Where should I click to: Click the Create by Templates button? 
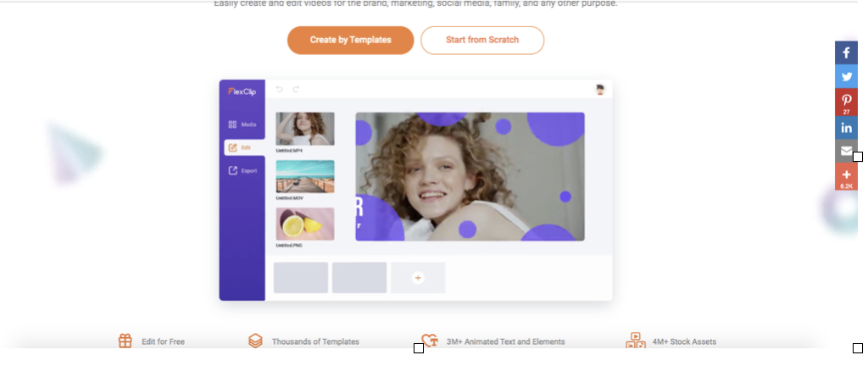tap(350, 41)
